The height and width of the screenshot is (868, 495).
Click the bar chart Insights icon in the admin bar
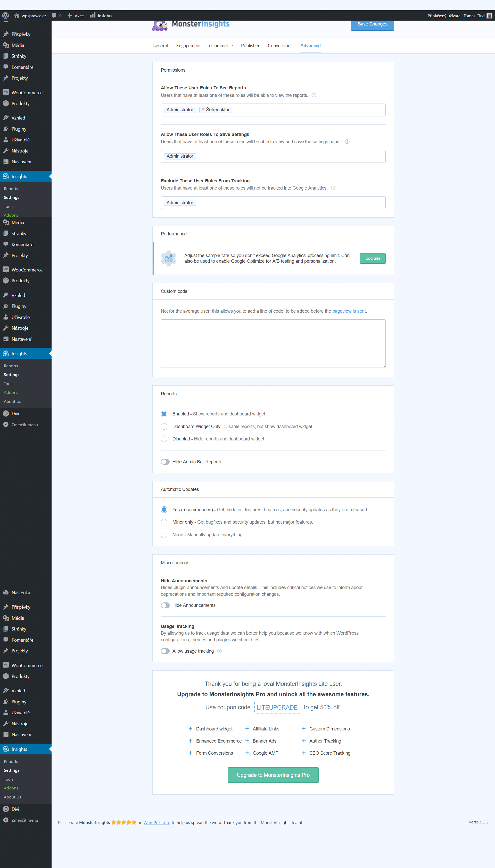coord(93,15)
